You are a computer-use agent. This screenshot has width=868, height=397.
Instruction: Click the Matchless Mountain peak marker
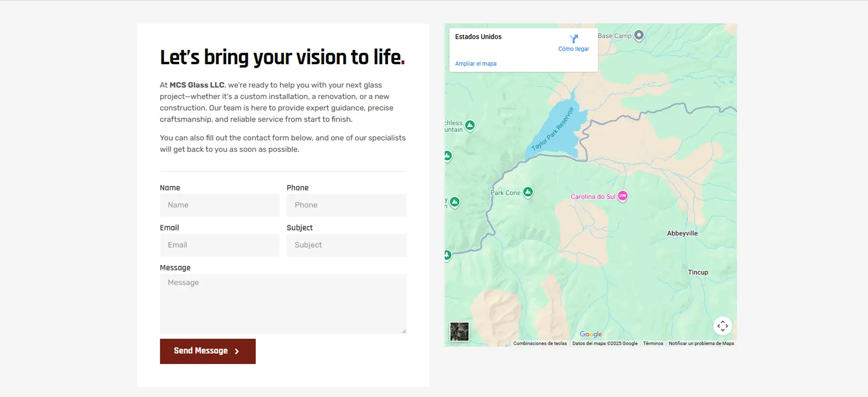coord(470,125)
